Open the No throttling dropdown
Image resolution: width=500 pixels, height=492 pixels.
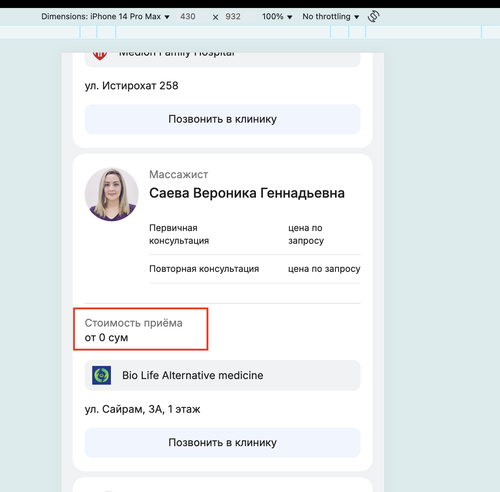pos(331,17)
